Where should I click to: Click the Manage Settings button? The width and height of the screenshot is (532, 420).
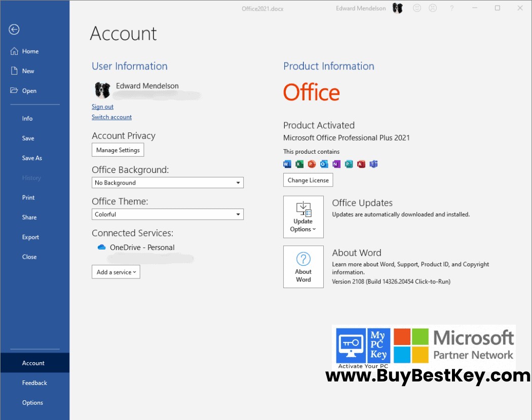click(118, 150)
